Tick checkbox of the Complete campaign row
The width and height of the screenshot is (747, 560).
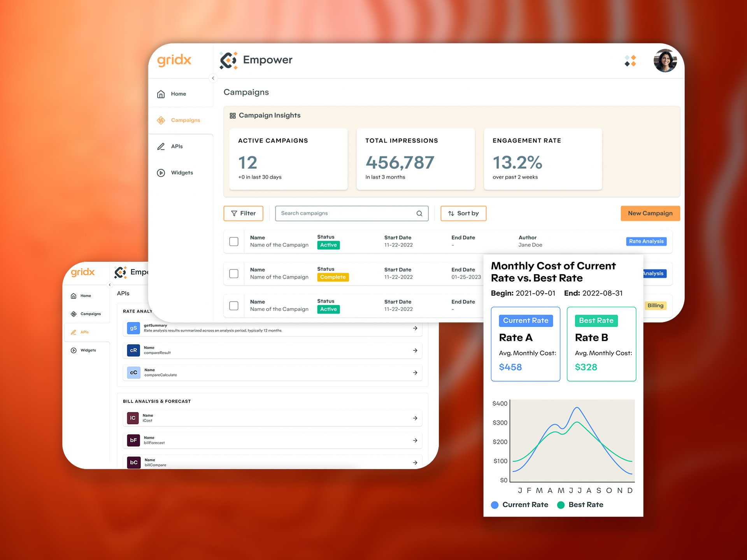pyautogui.click(x=234, y=274)
